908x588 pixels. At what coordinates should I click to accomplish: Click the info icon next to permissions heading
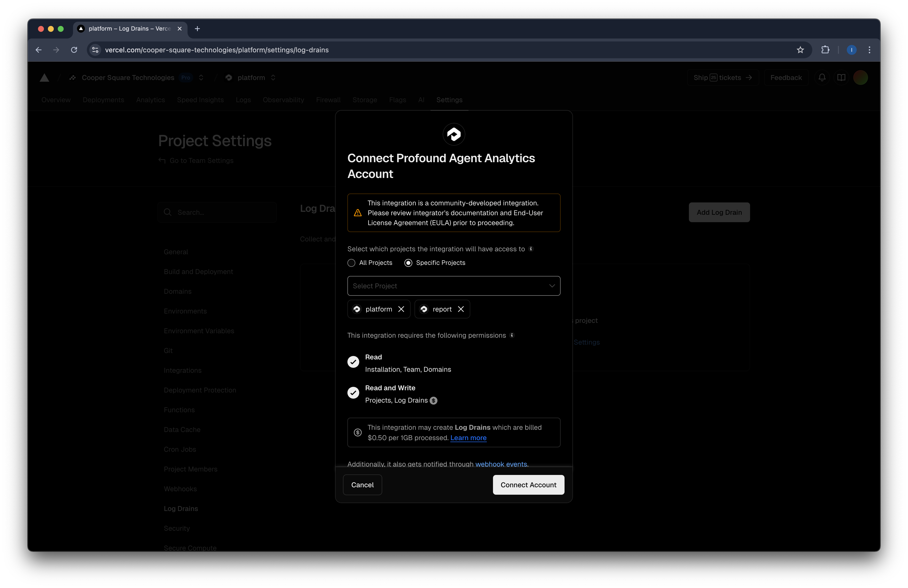click(511, 335)
